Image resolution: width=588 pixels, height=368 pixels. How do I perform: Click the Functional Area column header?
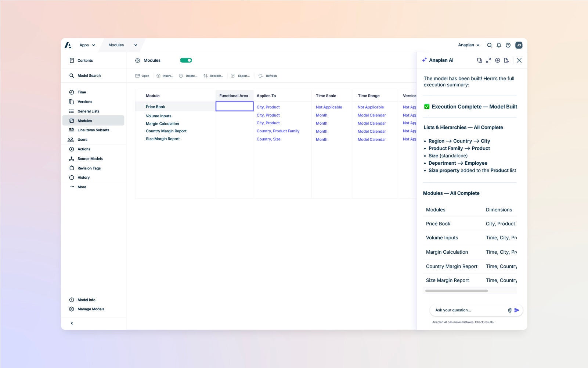pyautogui.click(x=234, y=96)
